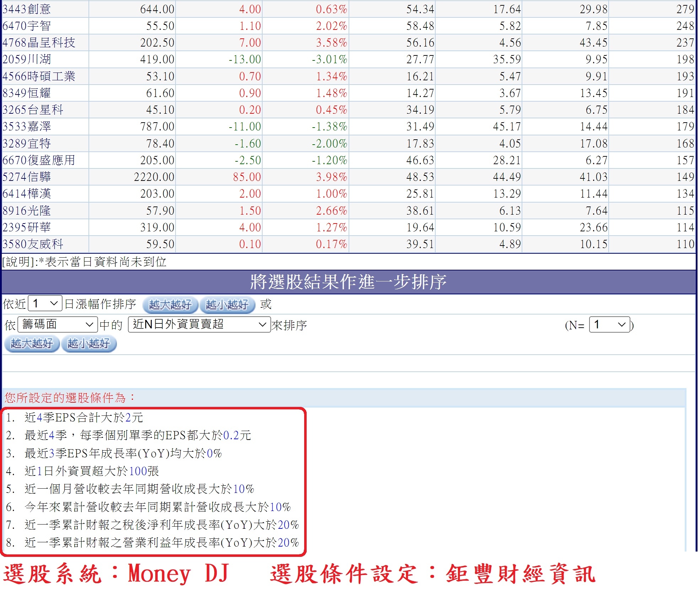Open stock 4566時碩工業
This screenshot has width=700, height=602.
[x=39, y=76]
